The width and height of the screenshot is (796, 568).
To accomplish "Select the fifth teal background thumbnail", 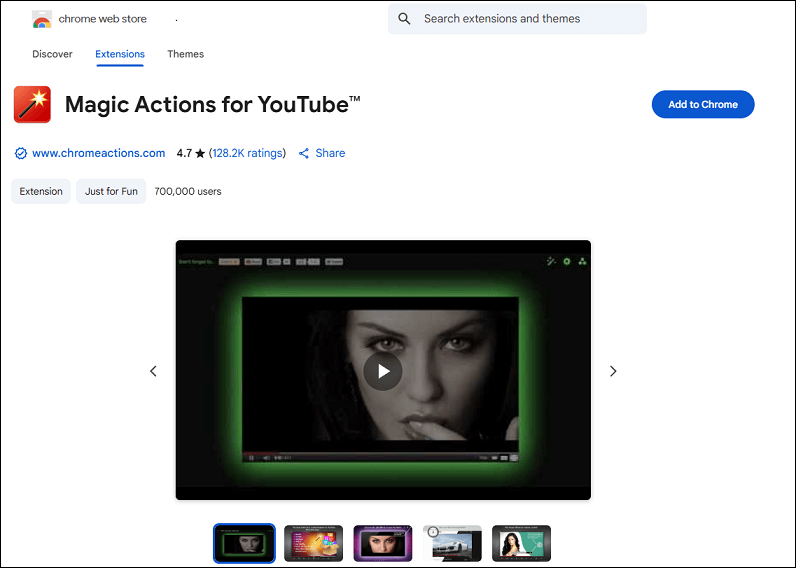I will click(x=521, y=544).
